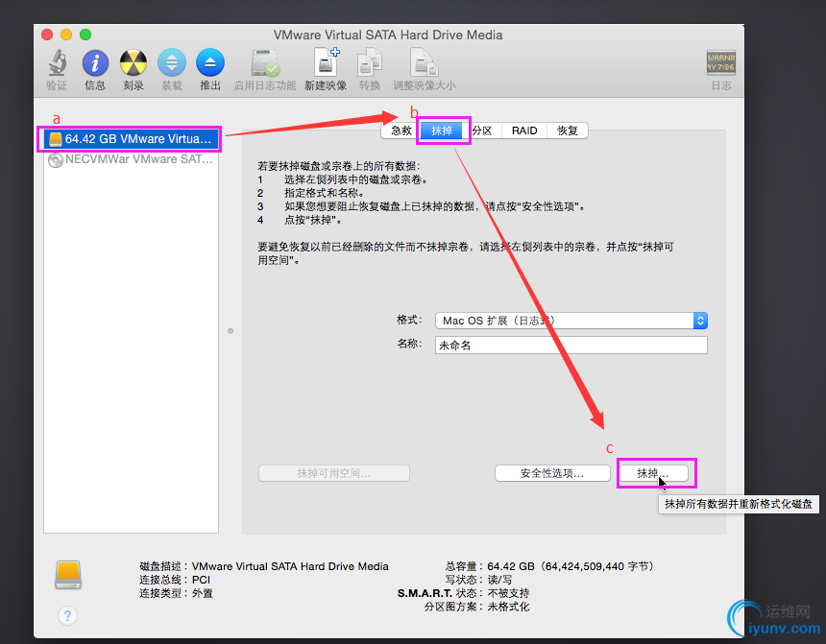Click the '连接类型：外置' info line

pos(176,593)
